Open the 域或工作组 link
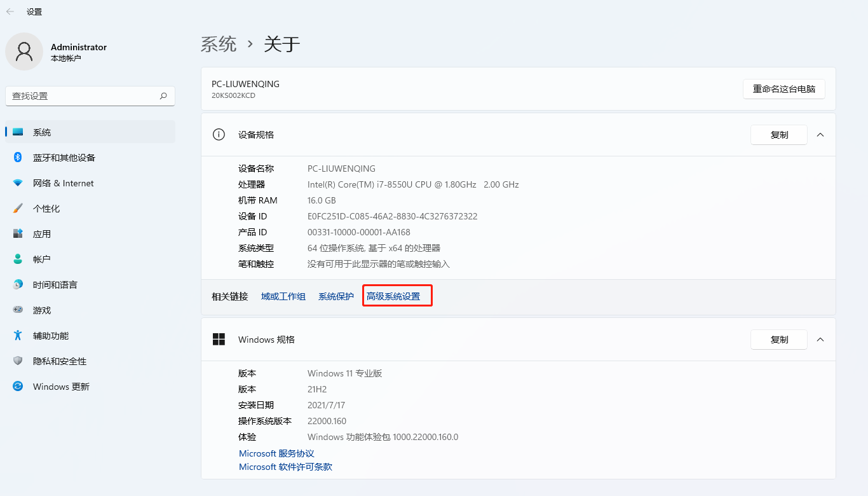The width and height of the screenshot is (868, 496). 283,296
